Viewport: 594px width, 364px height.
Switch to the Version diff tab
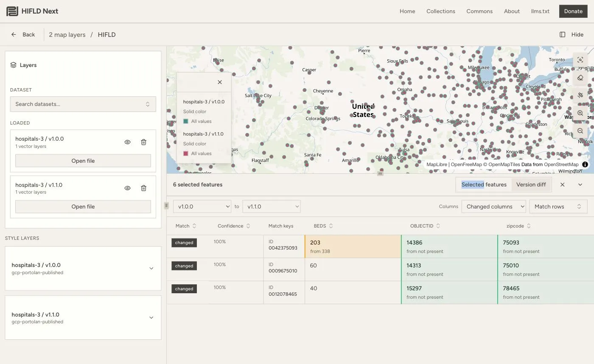click(x=531, y=185)
